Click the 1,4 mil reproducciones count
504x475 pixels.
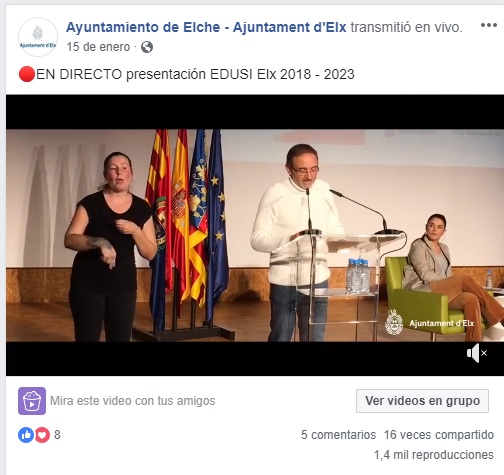434,455
